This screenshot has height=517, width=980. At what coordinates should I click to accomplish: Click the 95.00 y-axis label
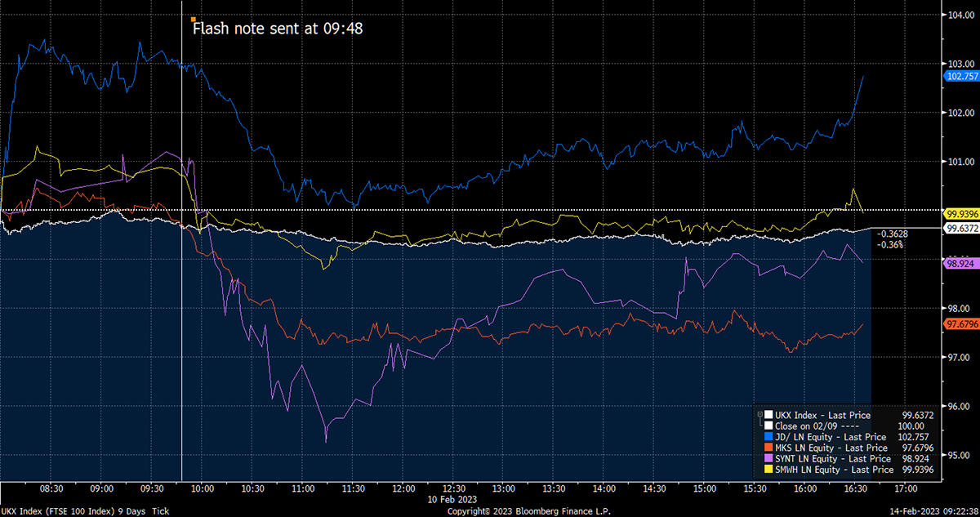click(959, 455)
